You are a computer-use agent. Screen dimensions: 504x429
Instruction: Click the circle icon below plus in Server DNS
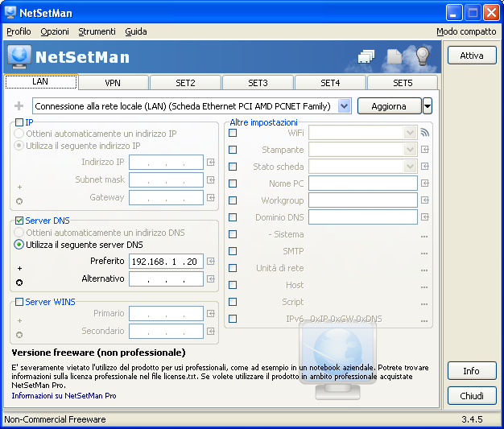click(x=19, y=283)
